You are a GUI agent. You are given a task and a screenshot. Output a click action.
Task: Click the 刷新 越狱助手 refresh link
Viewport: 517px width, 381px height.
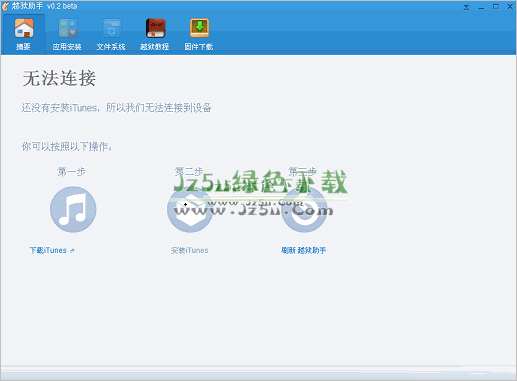[304, 250]
